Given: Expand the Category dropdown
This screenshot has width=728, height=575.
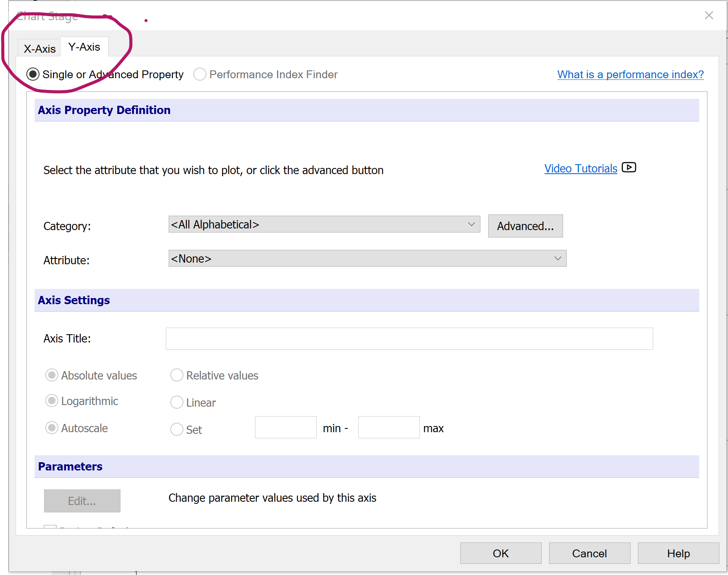Looking at the screenshot, I should pyautogui.click(x=324, y=224).
